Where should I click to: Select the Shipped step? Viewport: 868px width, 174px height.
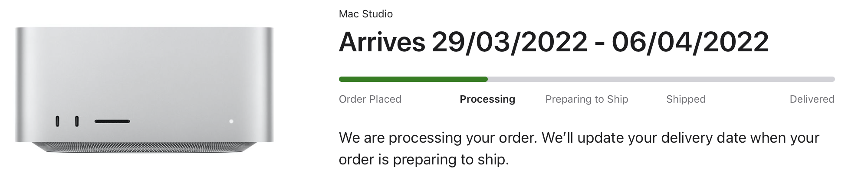click(x=686, y=99)
